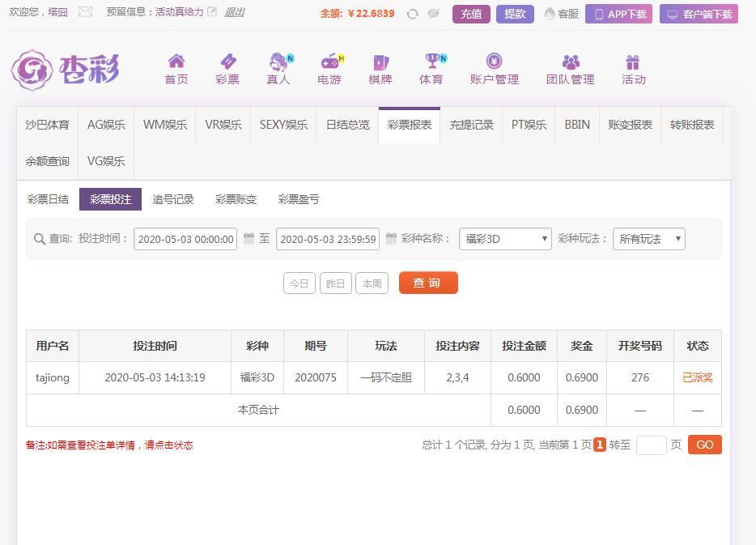Expand the 彩种名称 福彩3D dropdown
Viewport: 756px width, 545px height.
[505, 239]
